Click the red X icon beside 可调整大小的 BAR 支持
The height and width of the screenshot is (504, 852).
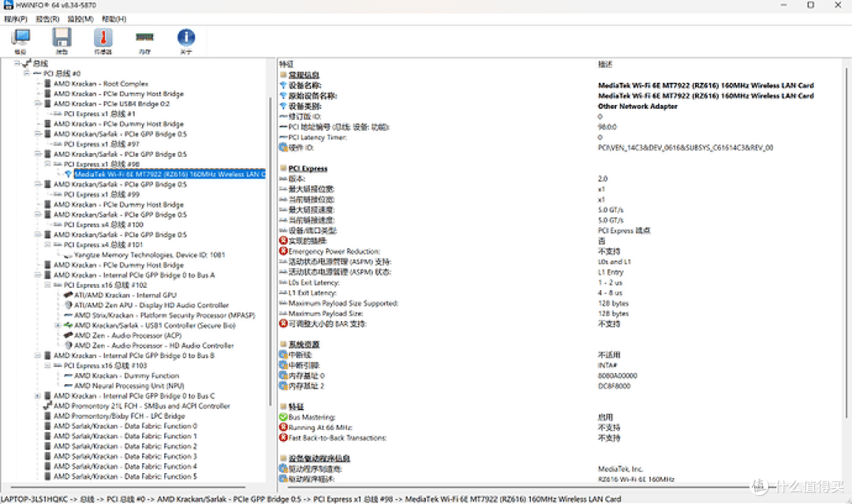click(283, 323)
